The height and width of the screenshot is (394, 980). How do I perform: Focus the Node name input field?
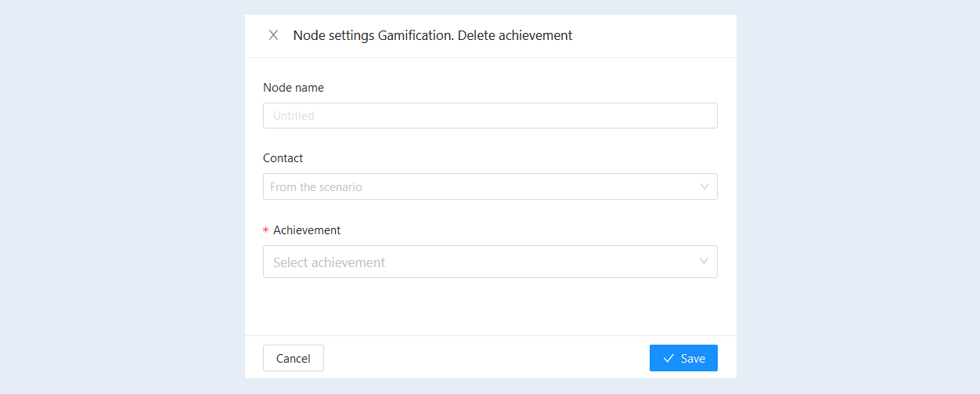click(x=490, y=115)
